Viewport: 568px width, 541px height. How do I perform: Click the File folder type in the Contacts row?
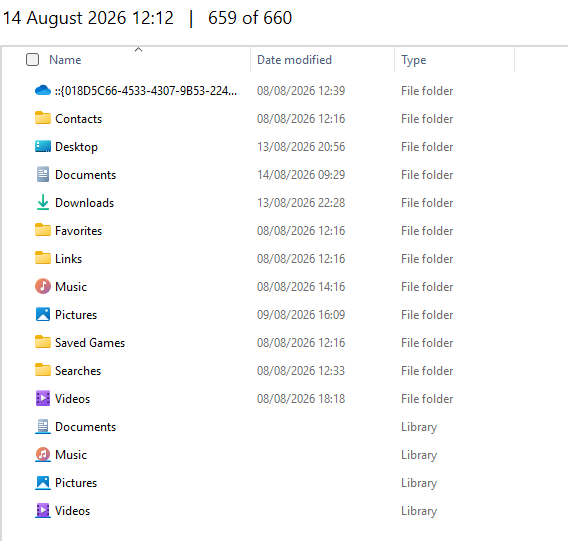pyautogui.click(x=427, y=118)
